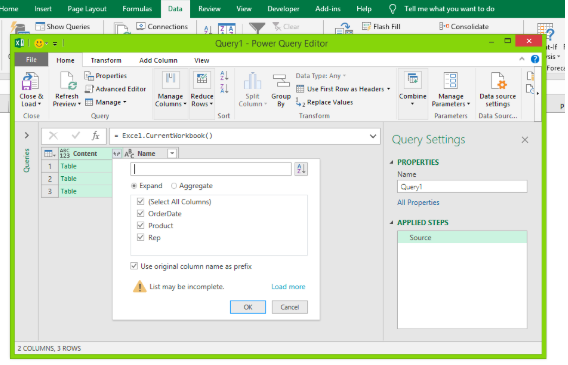Click Refresh Preview icon
The height and width of the screenshot is (365, 568).
point(67,81)
